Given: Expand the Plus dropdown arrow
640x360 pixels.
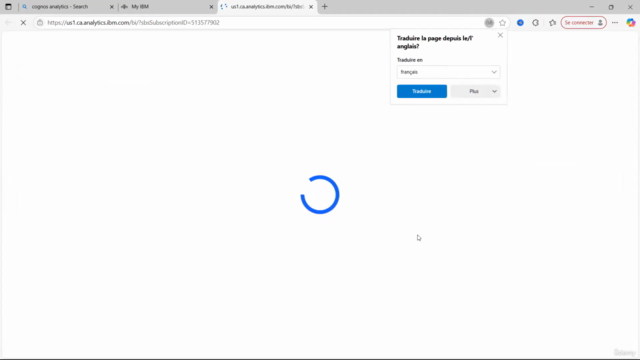Looking at the screenshot, I should coord(494,91).
